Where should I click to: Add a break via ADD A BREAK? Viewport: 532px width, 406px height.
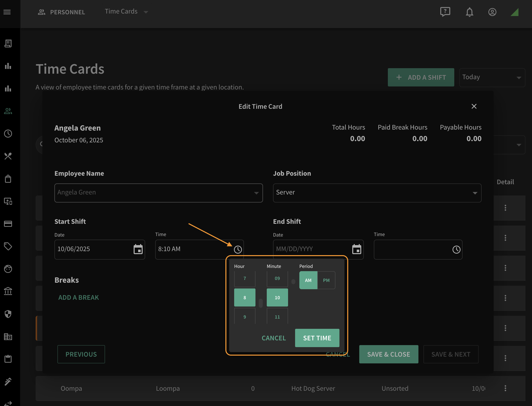(78, 297)
